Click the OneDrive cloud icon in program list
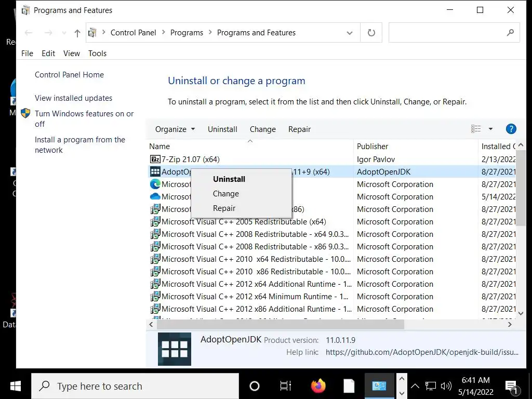 click(x=155, y=196)
